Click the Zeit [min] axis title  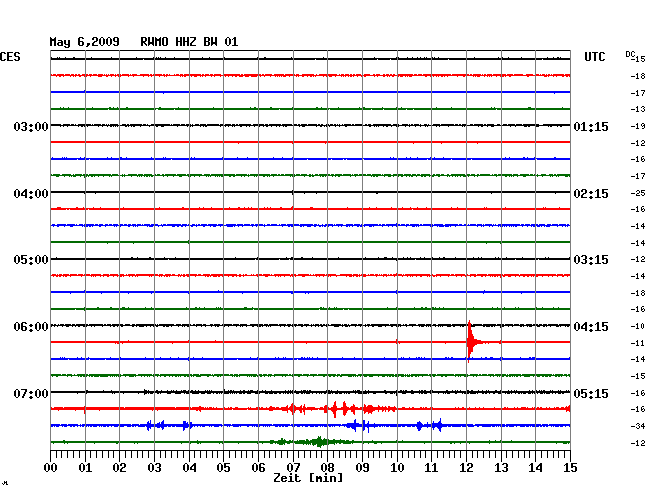point(308,478)
